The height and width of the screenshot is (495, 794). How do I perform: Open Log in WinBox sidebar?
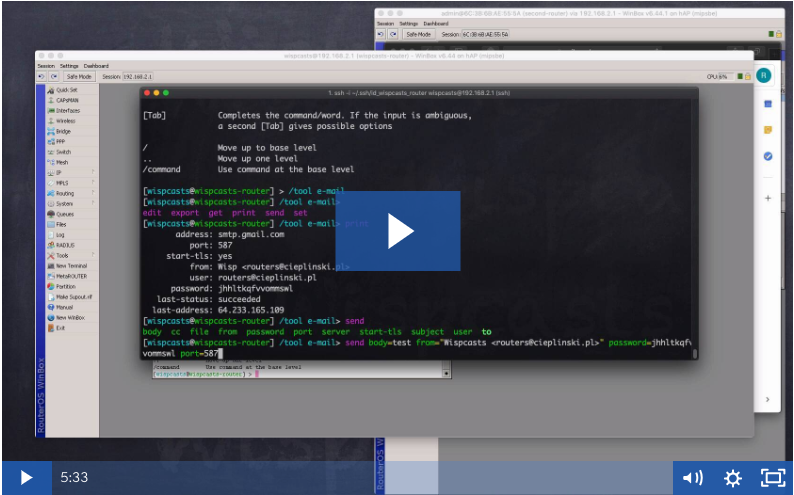pyautogui.click(x=60, y=235)
